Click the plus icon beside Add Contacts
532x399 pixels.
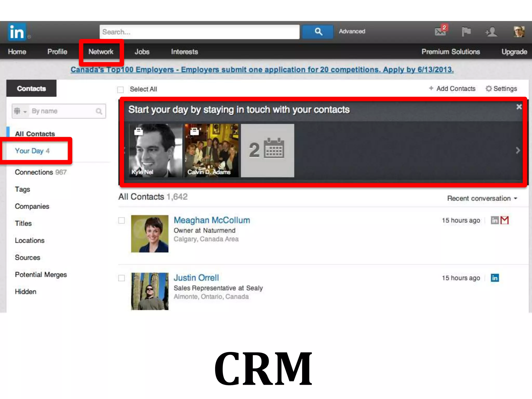point(431,88)
